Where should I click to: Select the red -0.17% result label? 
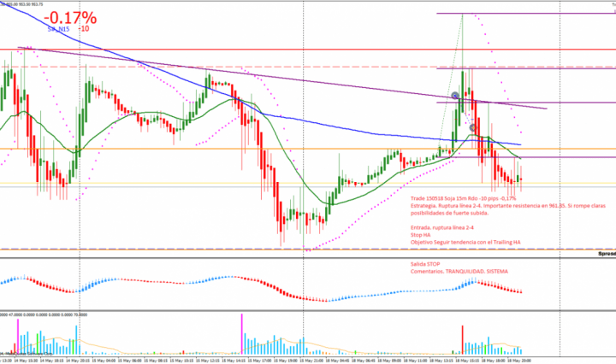tap(71, 16)
